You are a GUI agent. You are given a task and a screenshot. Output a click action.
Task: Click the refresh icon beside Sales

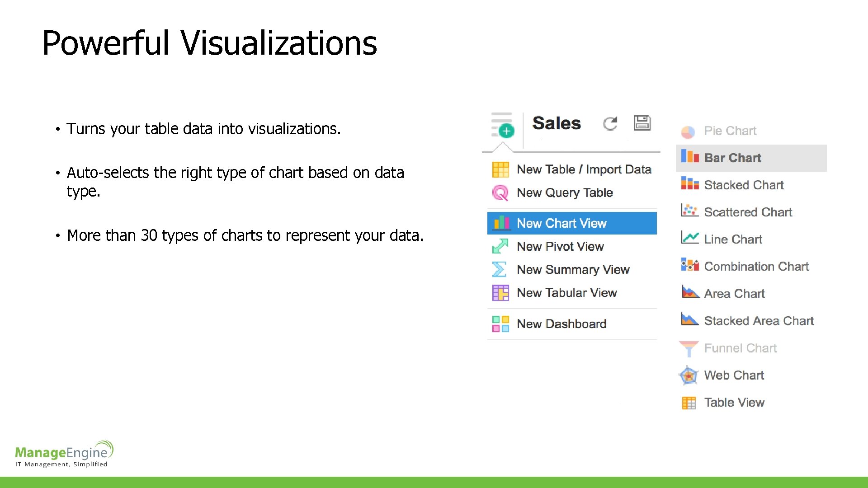[x=610, y=123]
